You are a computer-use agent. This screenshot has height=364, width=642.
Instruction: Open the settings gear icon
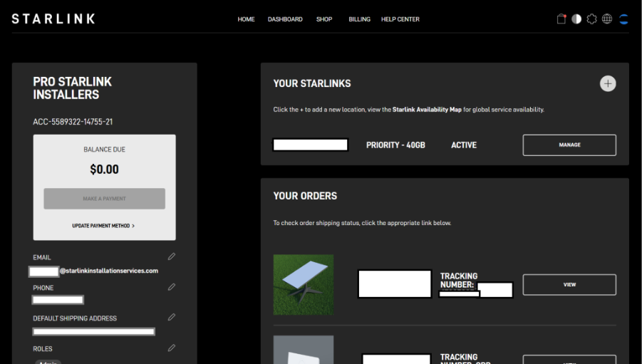pyautogui.click(x=591, y=19)
